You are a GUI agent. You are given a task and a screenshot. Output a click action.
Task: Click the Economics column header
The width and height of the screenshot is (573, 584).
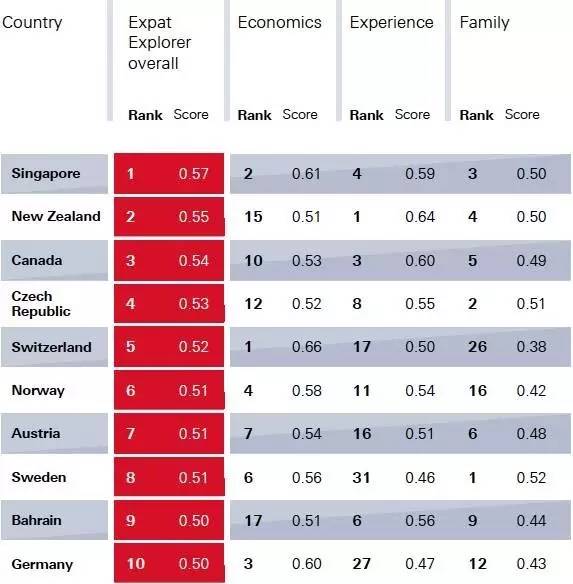click(279, 22)
